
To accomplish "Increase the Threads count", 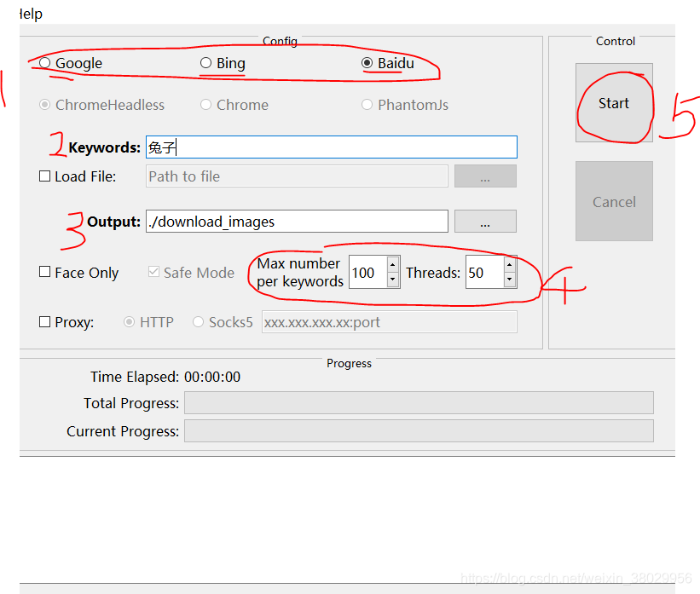I will pyautogui.click(x=509, y=265).
